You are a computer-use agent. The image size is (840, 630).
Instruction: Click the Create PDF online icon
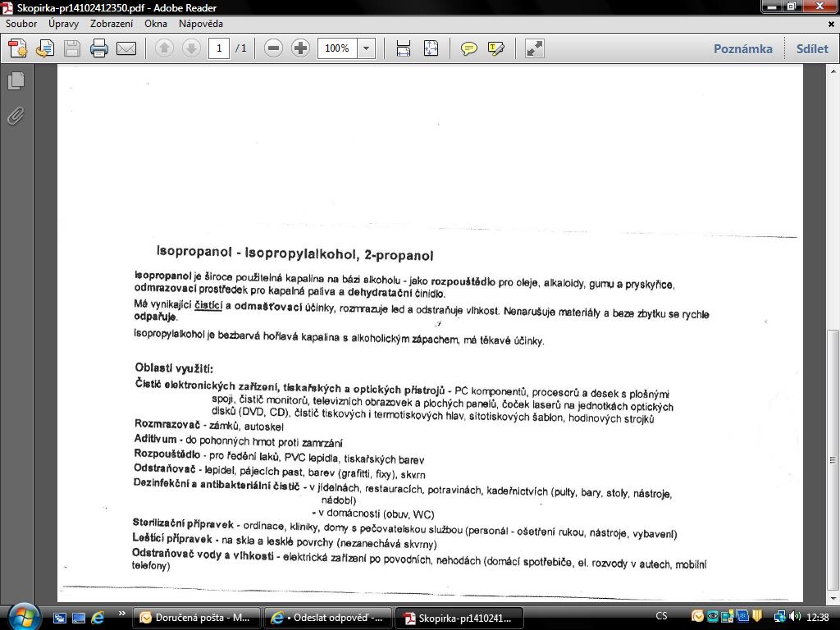tap(18, 48)
